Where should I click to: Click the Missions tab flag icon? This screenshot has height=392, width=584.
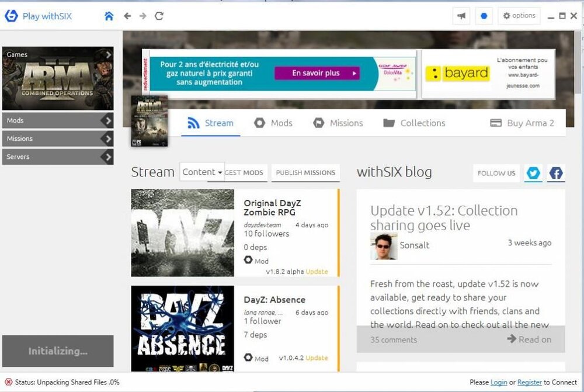click(x=318, y=123)
